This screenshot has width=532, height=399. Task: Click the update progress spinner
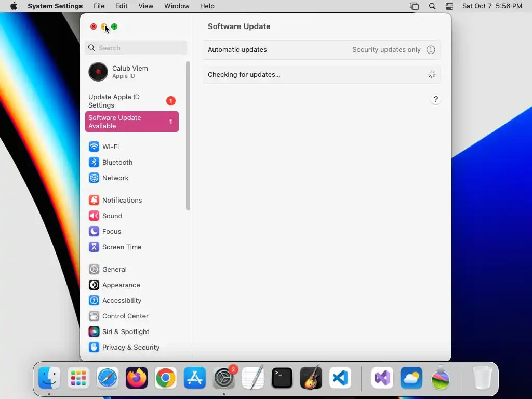432,75
